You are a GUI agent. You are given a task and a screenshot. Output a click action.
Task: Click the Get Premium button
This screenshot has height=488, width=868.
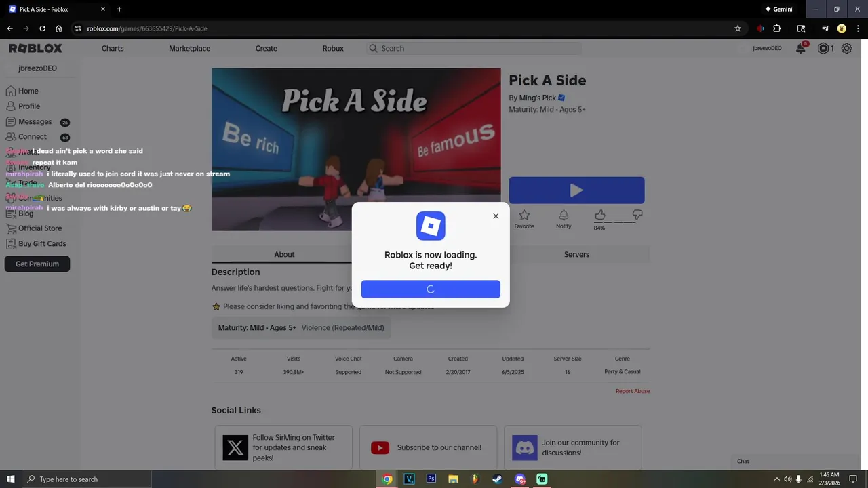[37, 264]
